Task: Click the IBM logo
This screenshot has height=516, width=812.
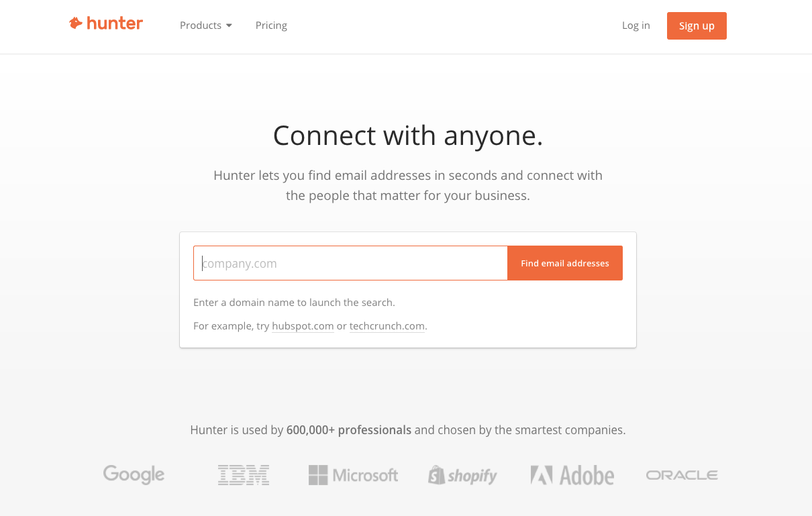Action: pyautogui.click(x=243, y=474)
